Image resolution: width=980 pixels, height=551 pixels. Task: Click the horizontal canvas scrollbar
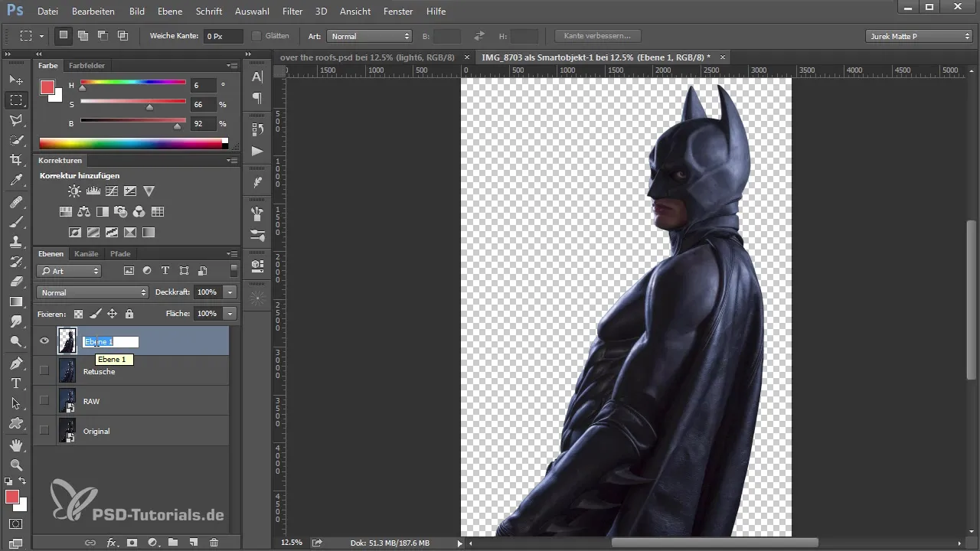(x=714, y=543)
